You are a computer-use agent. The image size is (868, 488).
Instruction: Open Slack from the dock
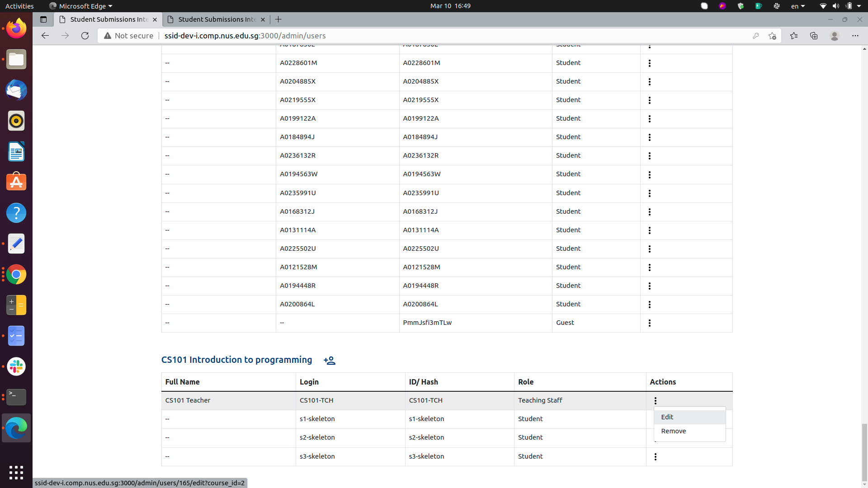pos(16,366)
